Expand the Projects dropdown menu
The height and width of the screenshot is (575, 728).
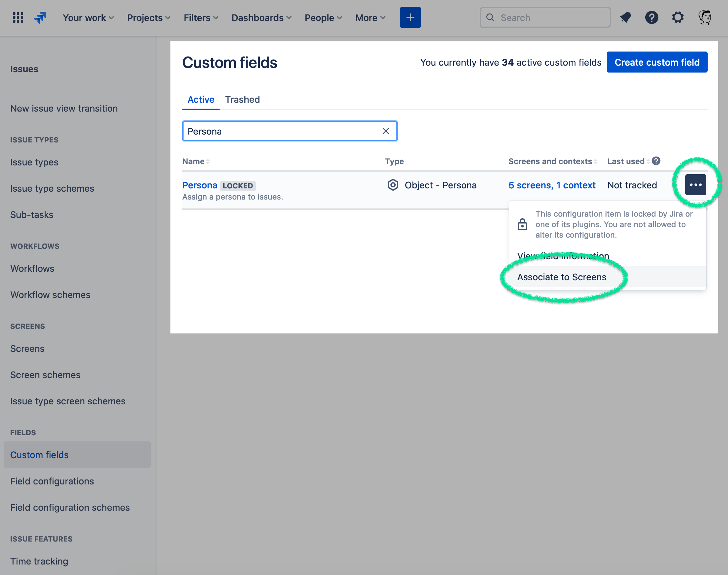(x=148, y=18)
